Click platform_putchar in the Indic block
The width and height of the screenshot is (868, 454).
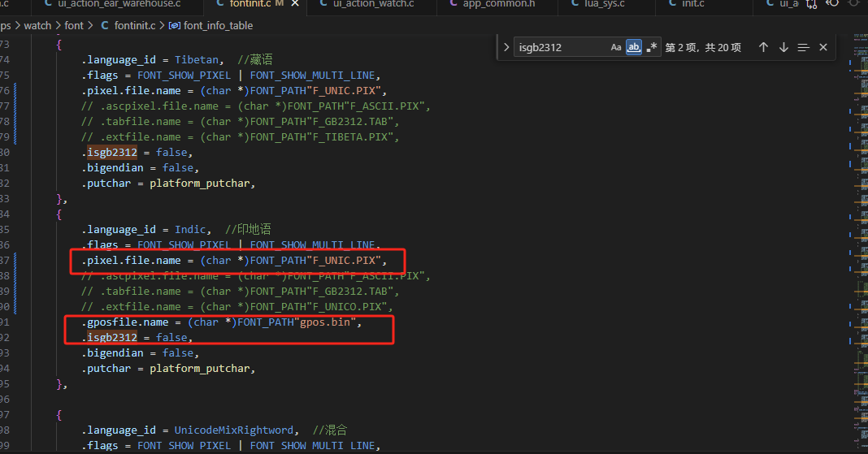click(x=200, y=368)
